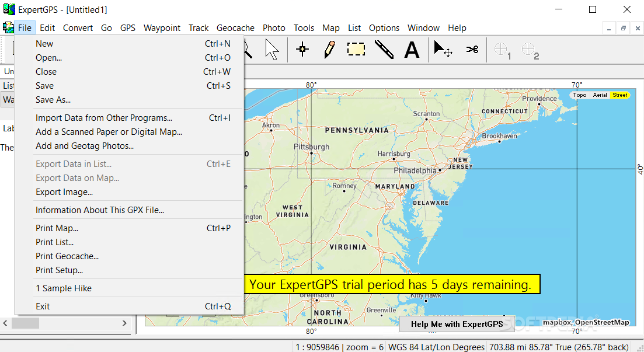Click scale and zoom value in status bar
This screenshot has width=644, height=352.
point(339,347)
